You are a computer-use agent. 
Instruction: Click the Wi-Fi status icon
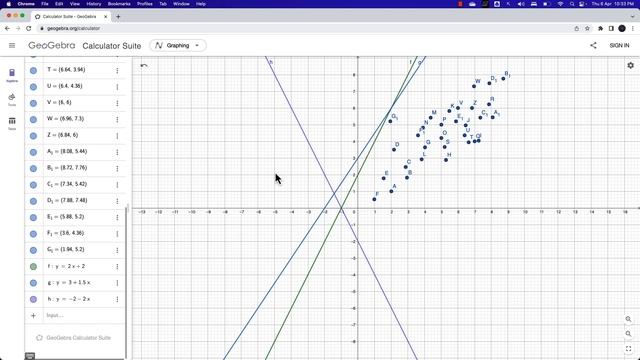[561, 4]
